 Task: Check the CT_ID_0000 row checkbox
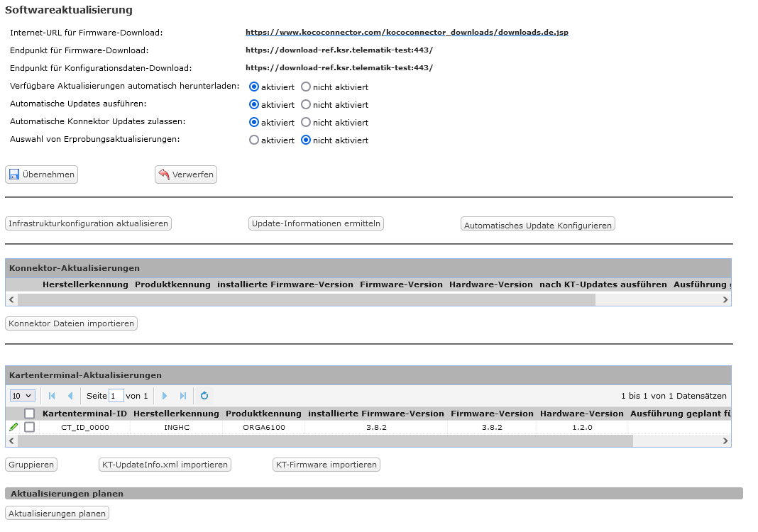tap(30, 427)
